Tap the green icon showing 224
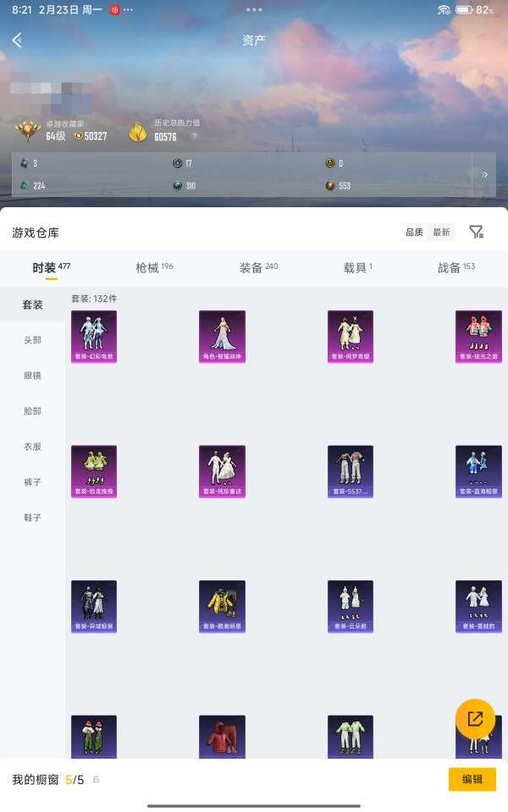Viewport: 508px width, 812px height. point(24,185)
